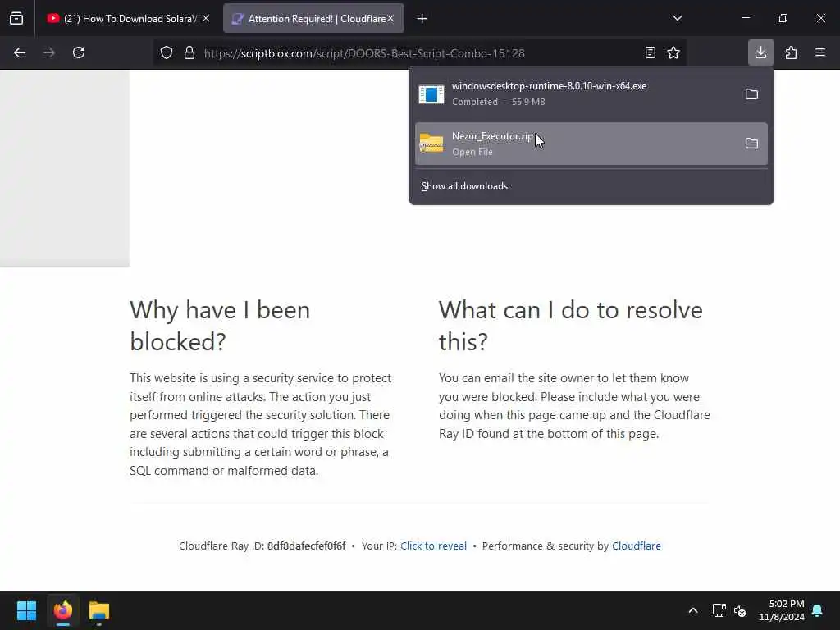Select the Cloudflare Ray ID 8df8dafecfef0f6f text
Image resolution: width=840 pixels, height=630 pixels.
262,546
